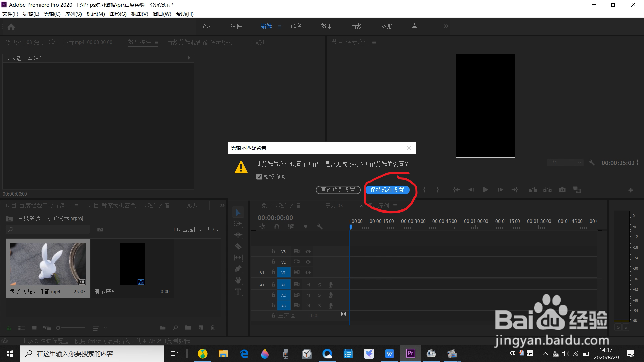Open the 1/4 playback resolution dropdown
The width and height of the screenshot is (644, 362).
565,163
